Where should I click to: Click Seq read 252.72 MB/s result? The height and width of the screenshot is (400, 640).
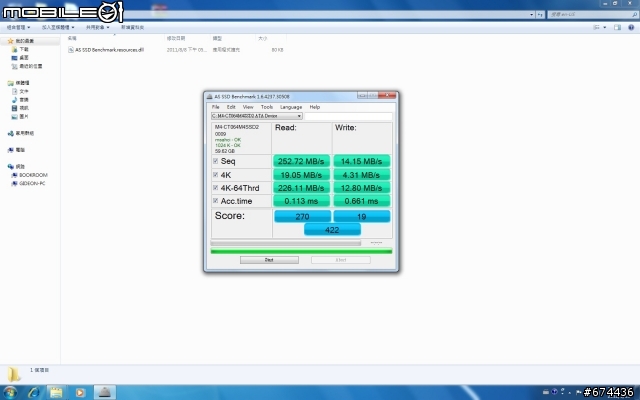pos(301,161)
